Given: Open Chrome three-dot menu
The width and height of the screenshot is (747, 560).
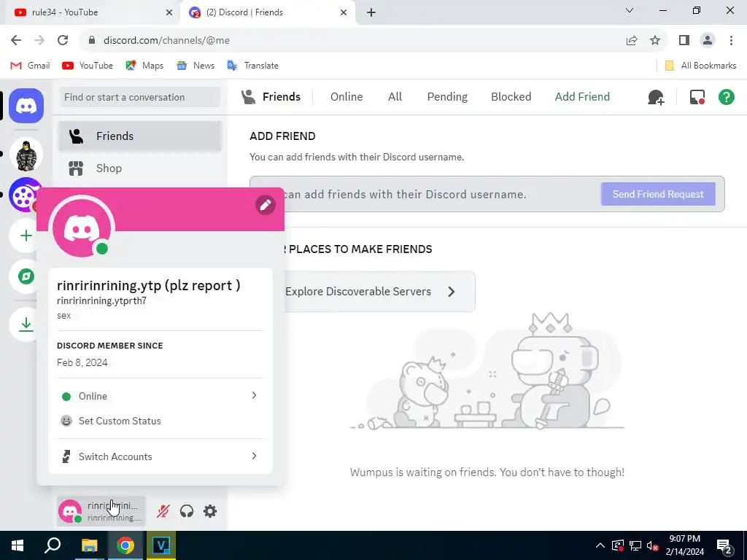Looking at the screenshot, I should [731, 41].
